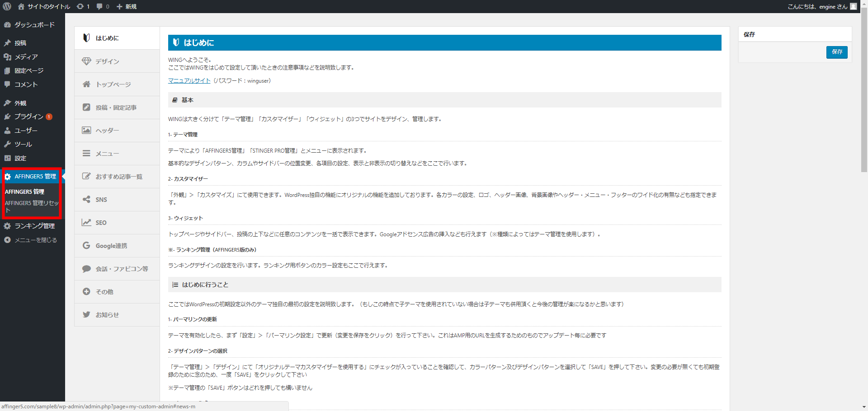Open the Google連携 tab label
This screenshot has width=868, height=411.
click(111, 246)
